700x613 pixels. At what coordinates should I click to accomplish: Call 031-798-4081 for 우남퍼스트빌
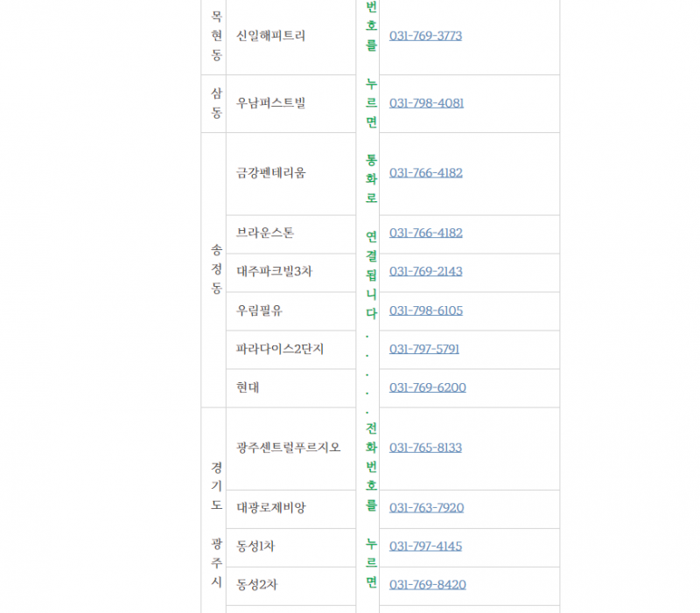point(426,103)
